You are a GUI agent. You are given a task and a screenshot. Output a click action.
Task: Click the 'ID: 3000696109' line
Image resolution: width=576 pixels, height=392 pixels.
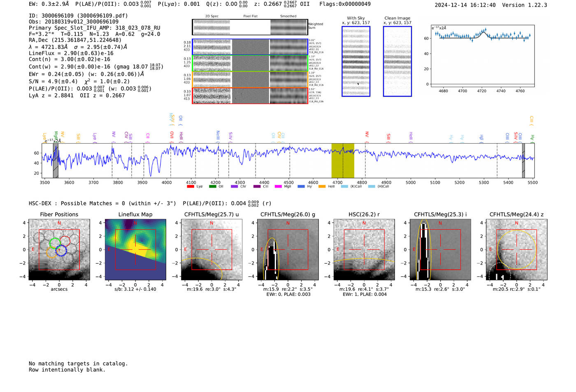(78, 16)
